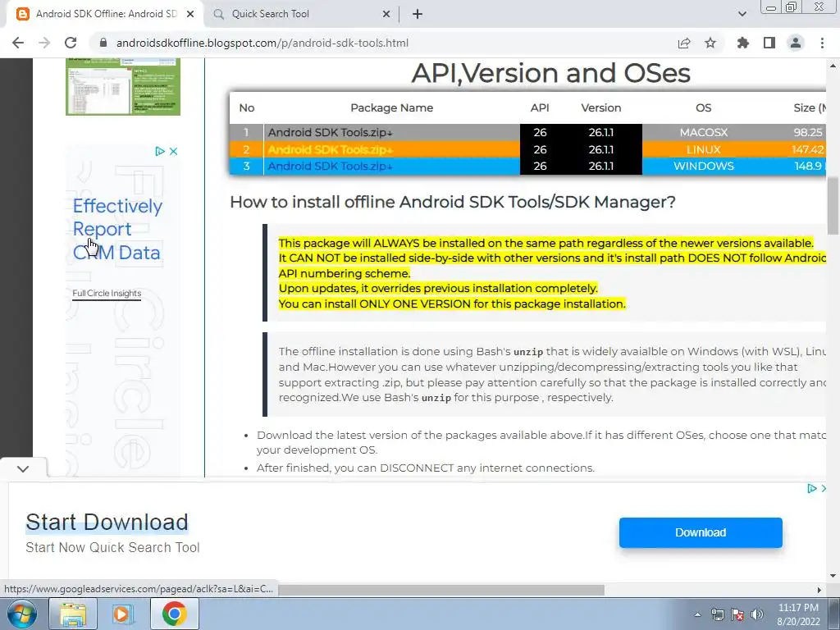
Task: Click the scroll up arrow of scrollbar
Action: point(833,66)
